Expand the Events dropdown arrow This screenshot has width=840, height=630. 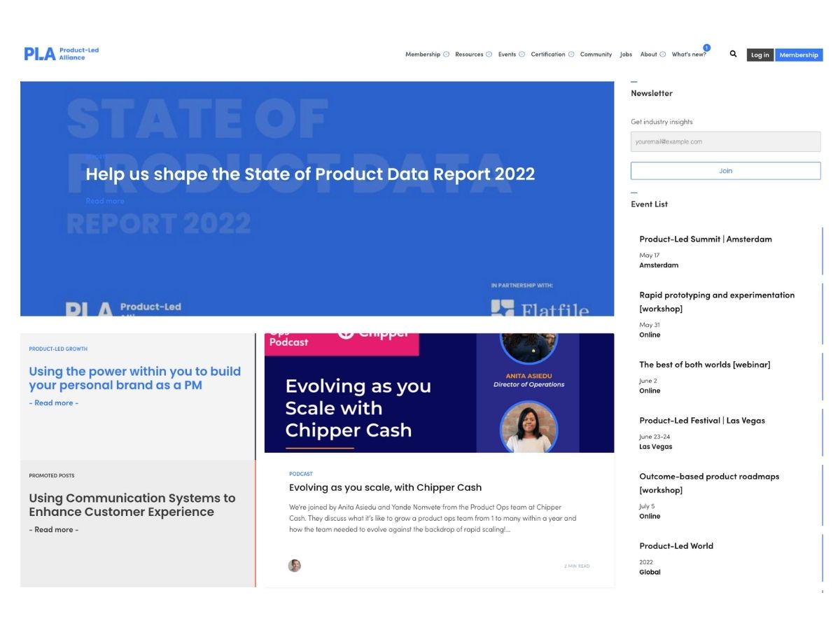click(521, 55)
